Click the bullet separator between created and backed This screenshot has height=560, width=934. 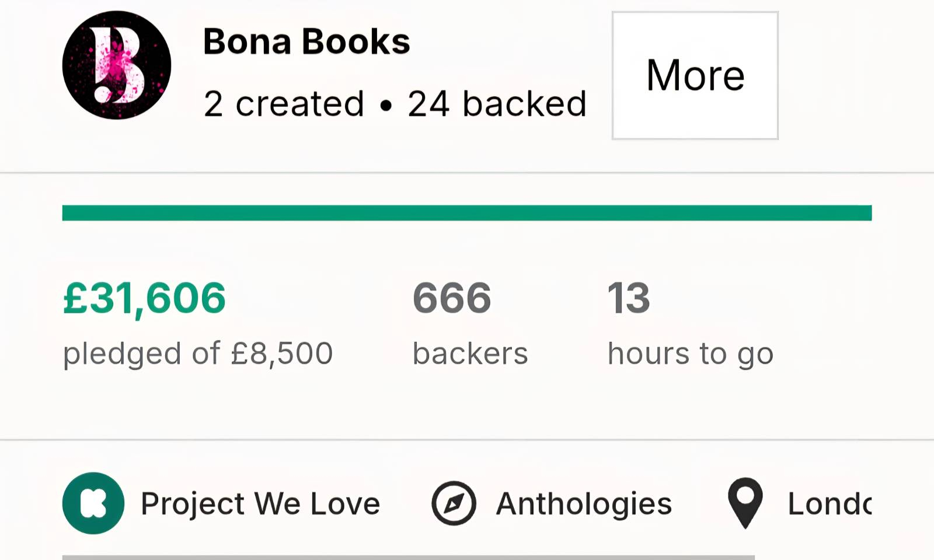(385, 106)
